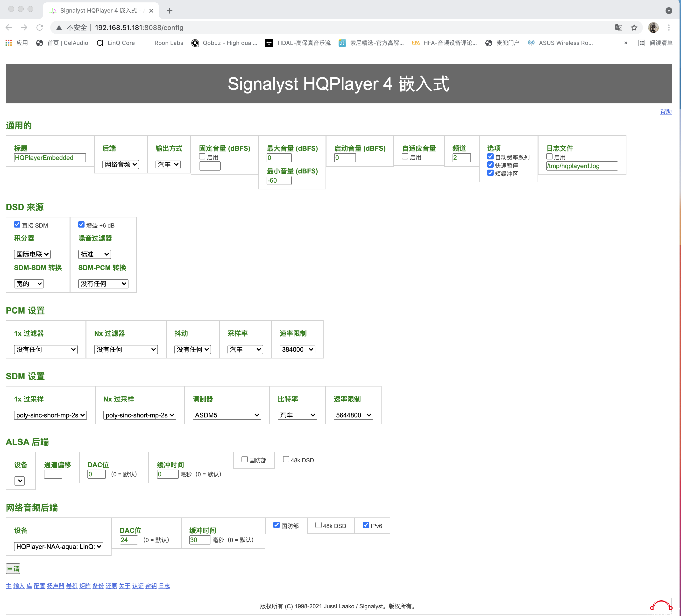This screenshot has height=616, width=681.
Task: Click the tab search down-arrow icon
Action: point(669,10)
